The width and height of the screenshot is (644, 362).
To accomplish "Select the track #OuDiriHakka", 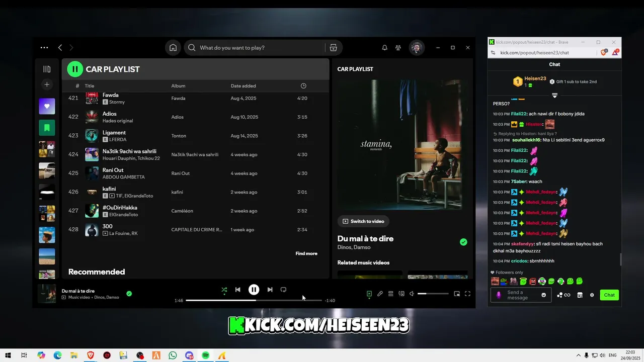I will point(195,211).
